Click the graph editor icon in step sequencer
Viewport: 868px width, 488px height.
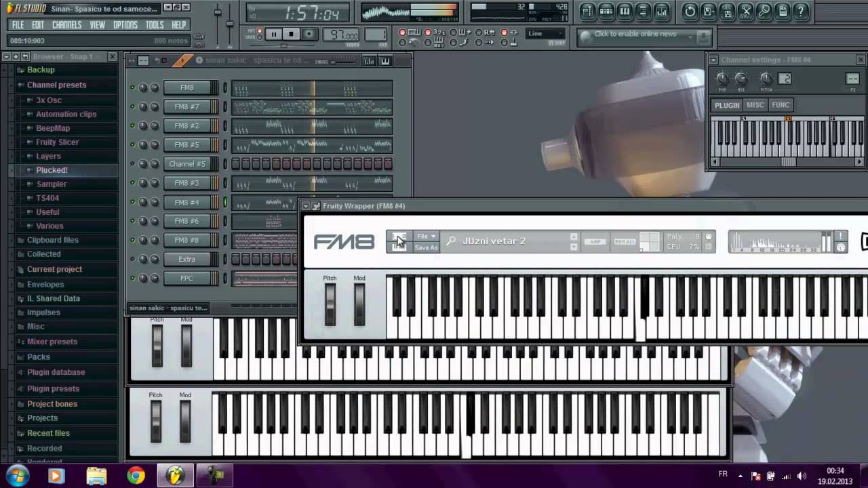click(x=369, y=61)
